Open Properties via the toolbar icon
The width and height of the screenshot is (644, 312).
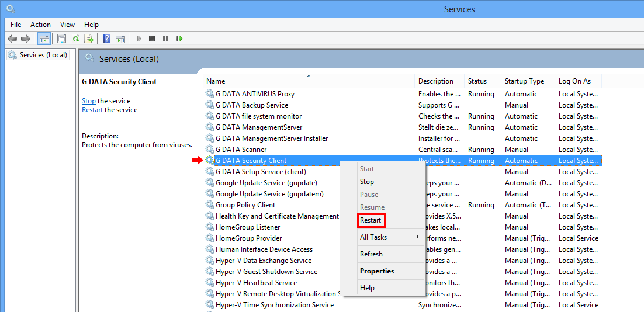(61, 39)
